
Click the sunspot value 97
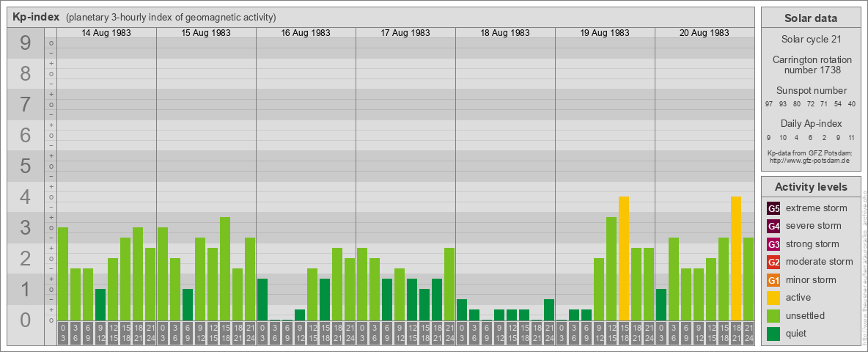769,104
